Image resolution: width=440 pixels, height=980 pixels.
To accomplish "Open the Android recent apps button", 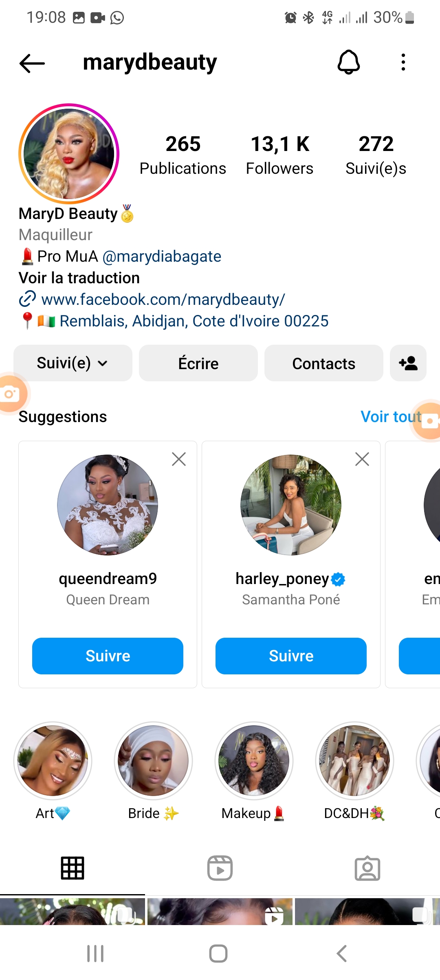I will click(95, 954).
